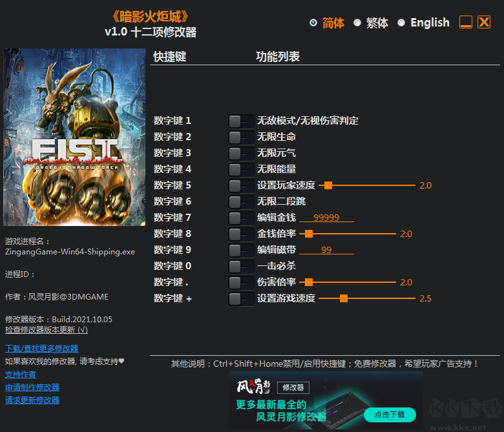The width and height of the screenshot is (504, 432).
Task: Toggle 无限二段跳 unlimited double jump
Action: pyautogui.click(x=241, y=201)
